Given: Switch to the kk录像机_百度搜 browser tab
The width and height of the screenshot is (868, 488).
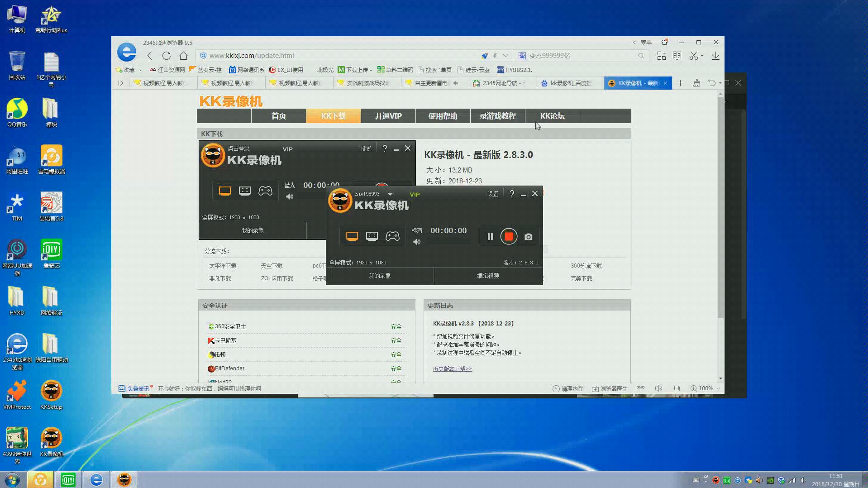Looking at the screenshot, I should 570,83.
